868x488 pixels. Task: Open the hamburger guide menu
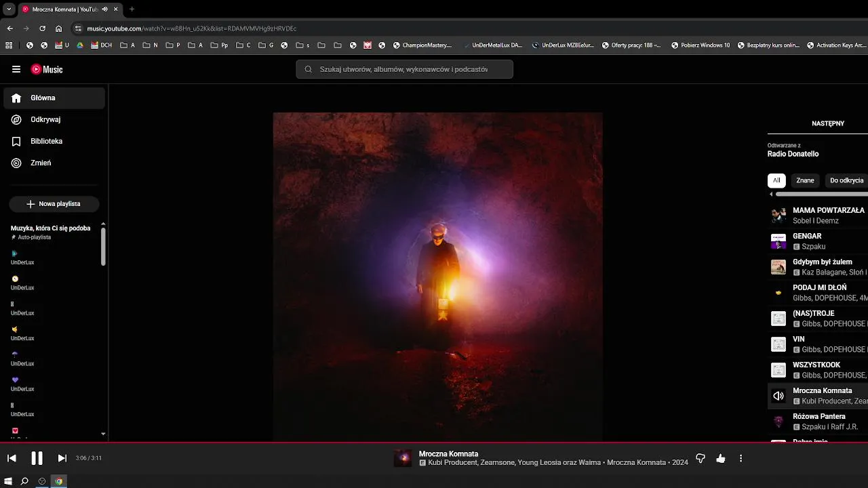click(16, 69)
